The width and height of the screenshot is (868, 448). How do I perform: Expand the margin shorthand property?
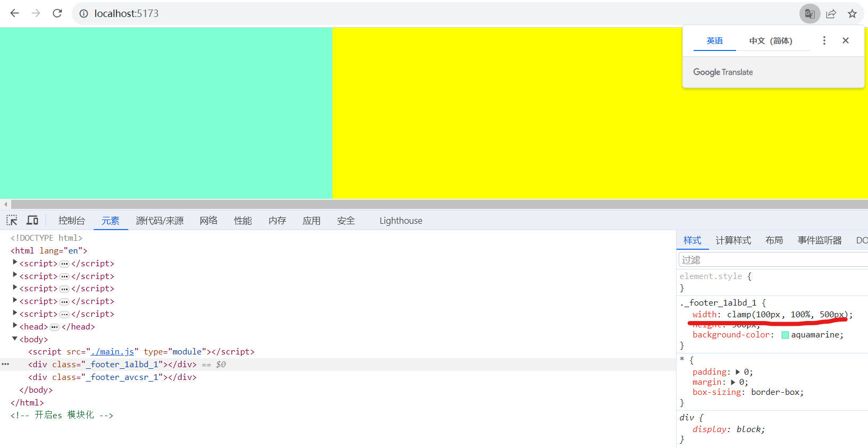tap(733, 382)
